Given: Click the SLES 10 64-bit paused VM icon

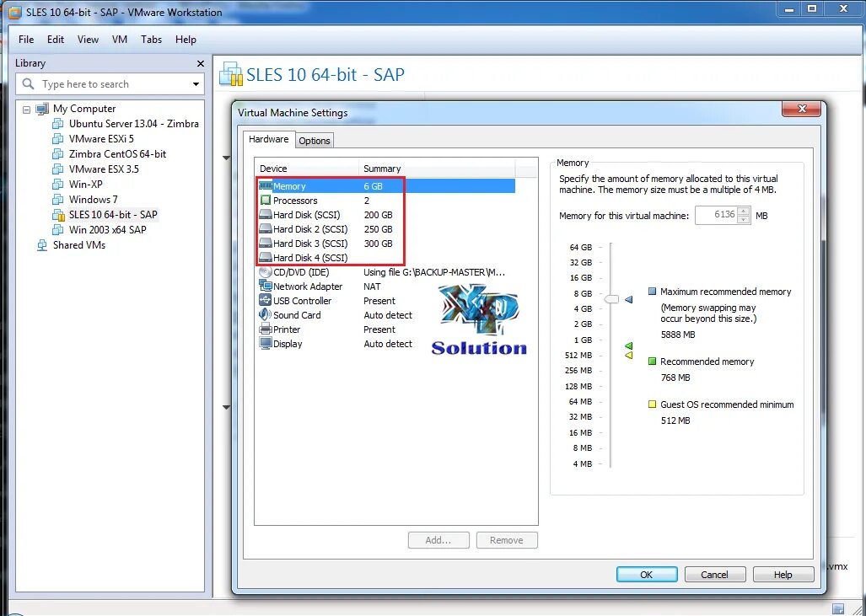Looking at the screenshot, I should 58,215.
